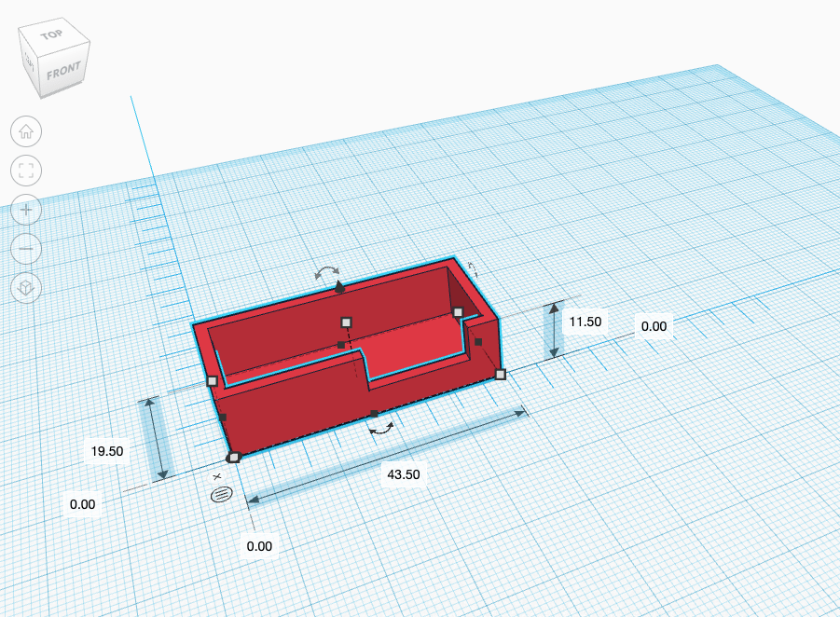The width and height of the screenshot is (840, 617).
Task: Switch projection using the perspective cube icon
Action: pyautogui.click(x=25, y=289)
